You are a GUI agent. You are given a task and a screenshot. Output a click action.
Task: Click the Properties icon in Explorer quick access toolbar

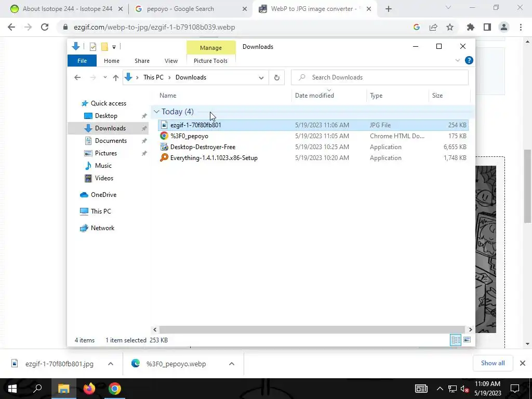click(92, 47)
